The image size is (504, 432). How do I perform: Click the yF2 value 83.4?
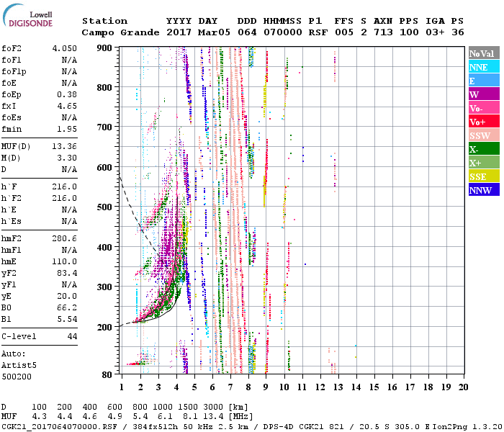[67, 273]
